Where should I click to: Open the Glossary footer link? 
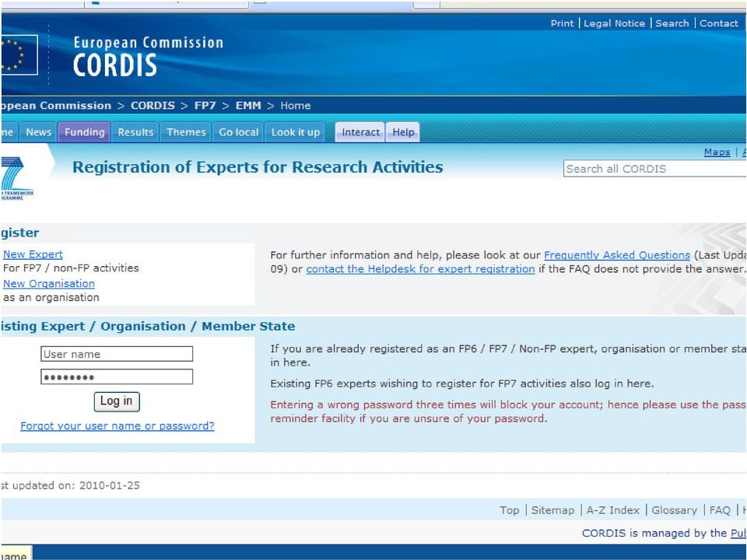(x=674, y=510)
